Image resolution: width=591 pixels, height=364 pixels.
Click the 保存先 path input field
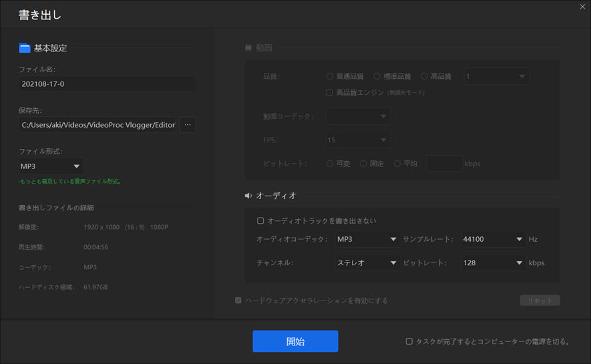(x=97, y=125)
